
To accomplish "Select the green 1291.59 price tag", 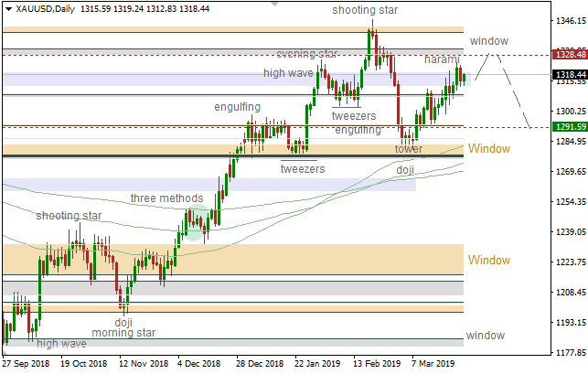I will [x=569, y=127].
